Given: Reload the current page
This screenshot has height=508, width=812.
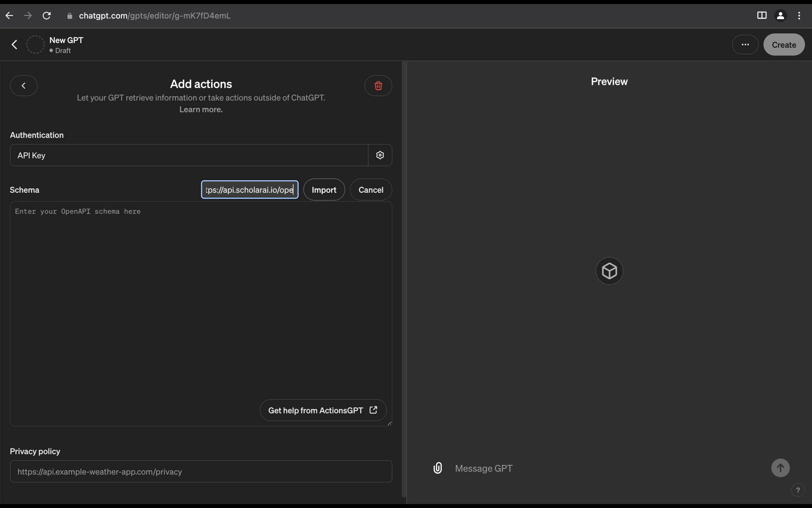Looking at the screenshot, I should point(47,16).
